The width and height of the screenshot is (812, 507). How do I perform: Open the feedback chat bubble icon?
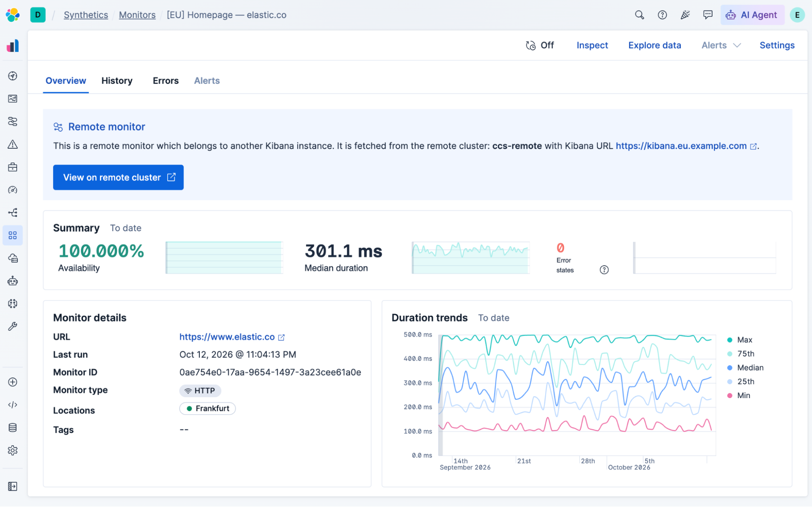[708, 15]
